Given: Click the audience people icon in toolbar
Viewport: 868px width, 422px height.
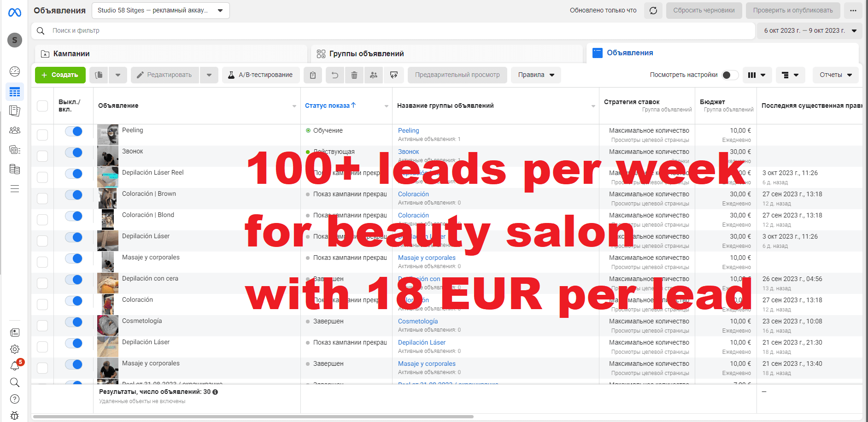Looking at the screenshot, I should pyautogui.click(x=374, y=75).
